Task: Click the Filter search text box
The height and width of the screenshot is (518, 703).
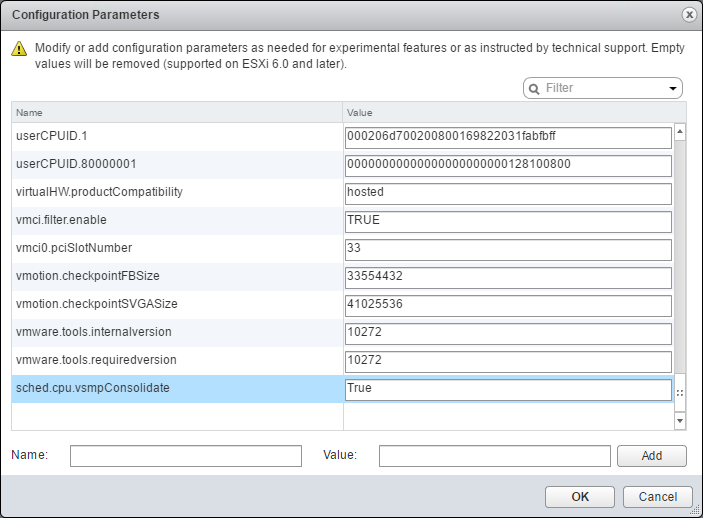Action: pyautogui.click(x=603, y=88)
